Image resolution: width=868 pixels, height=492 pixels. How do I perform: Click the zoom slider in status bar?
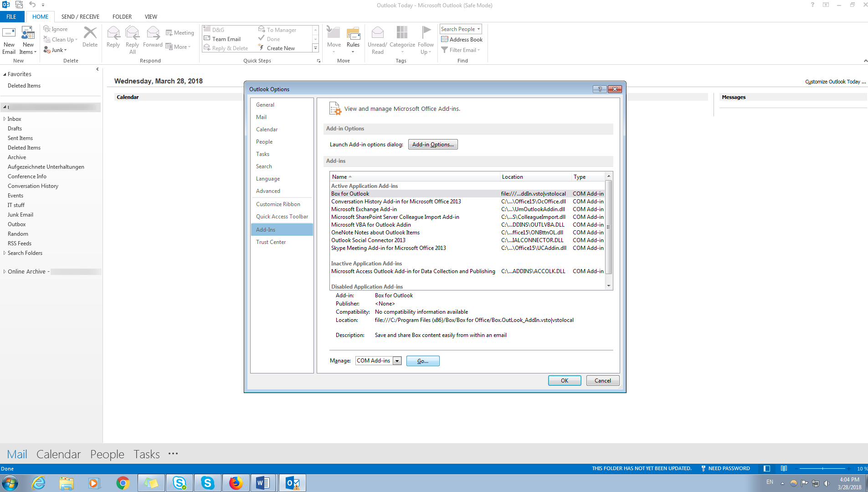point(822,469)
